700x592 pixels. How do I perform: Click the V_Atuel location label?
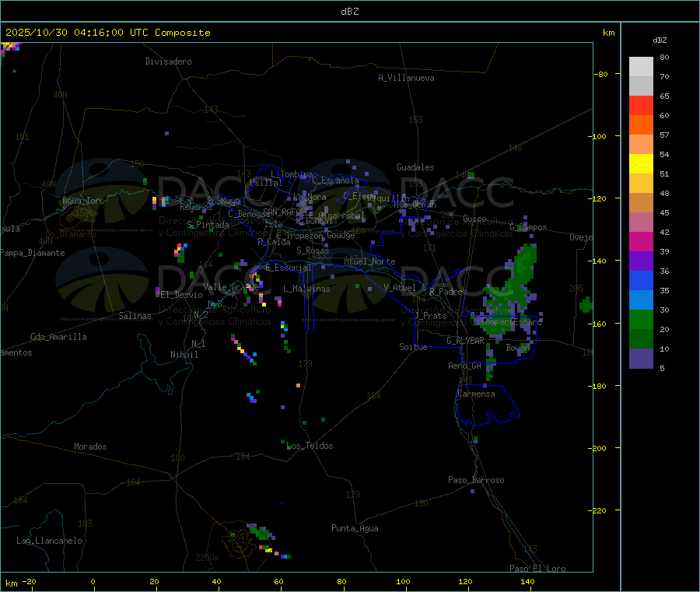pyautogui.click(x=400, y=288)
